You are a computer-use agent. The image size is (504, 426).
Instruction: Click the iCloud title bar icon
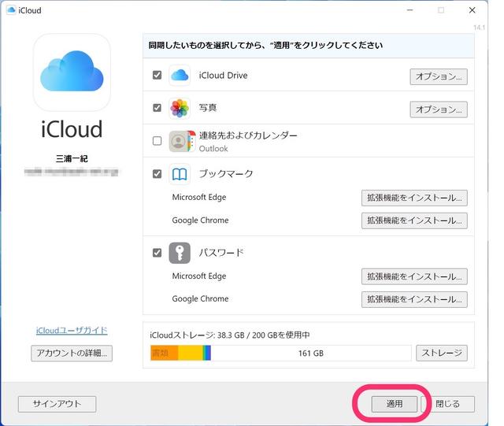point(10,10)
